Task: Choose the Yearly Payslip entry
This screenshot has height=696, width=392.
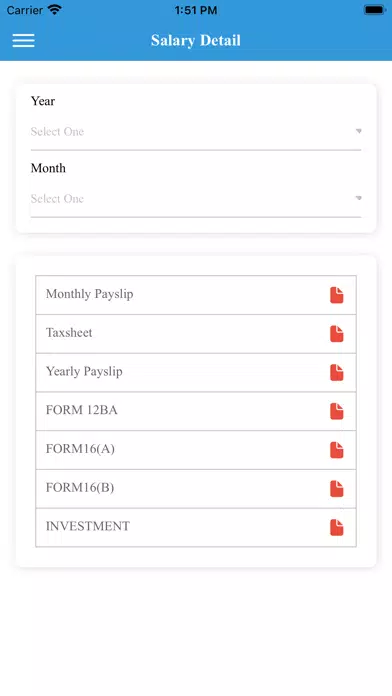Action: click(x=196, y=372)
